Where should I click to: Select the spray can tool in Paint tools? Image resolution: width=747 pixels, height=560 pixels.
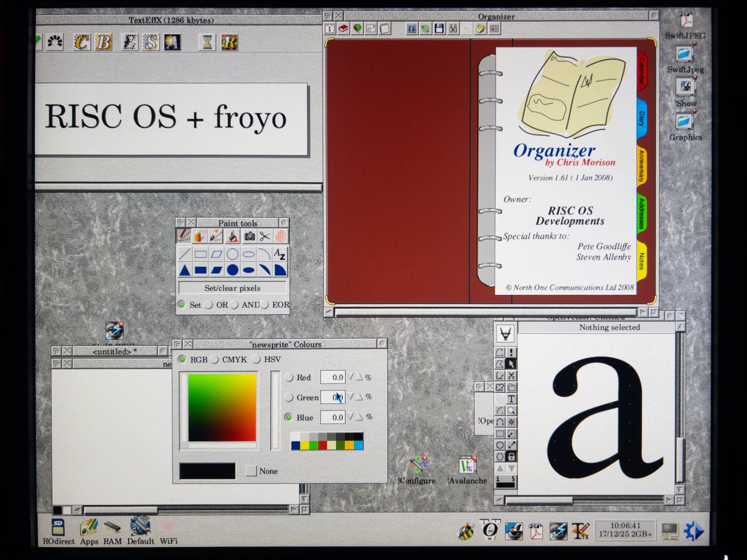point(200,236)
